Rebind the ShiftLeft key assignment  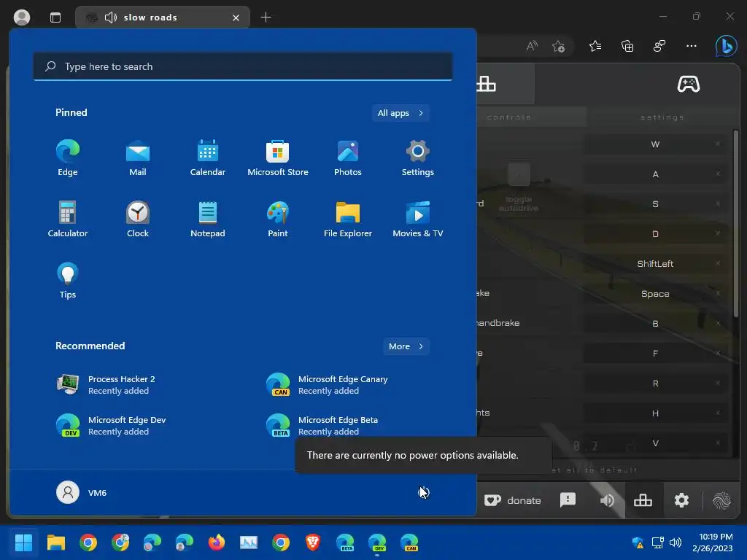point(656,264)
